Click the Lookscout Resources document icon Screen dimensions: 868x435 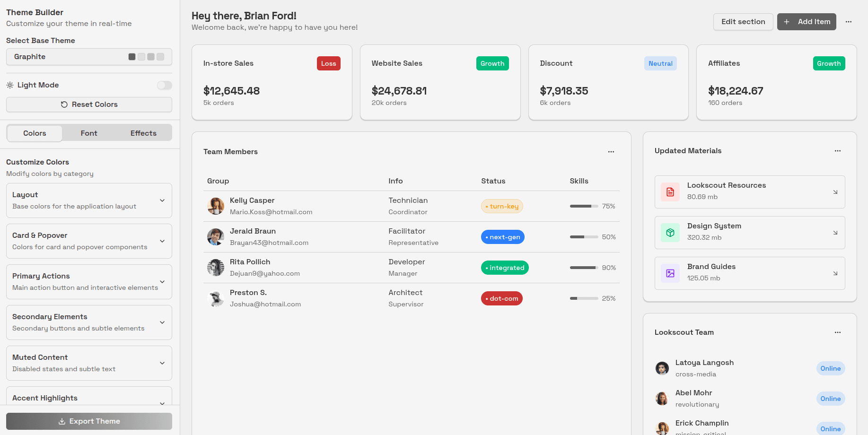point(670,192)
